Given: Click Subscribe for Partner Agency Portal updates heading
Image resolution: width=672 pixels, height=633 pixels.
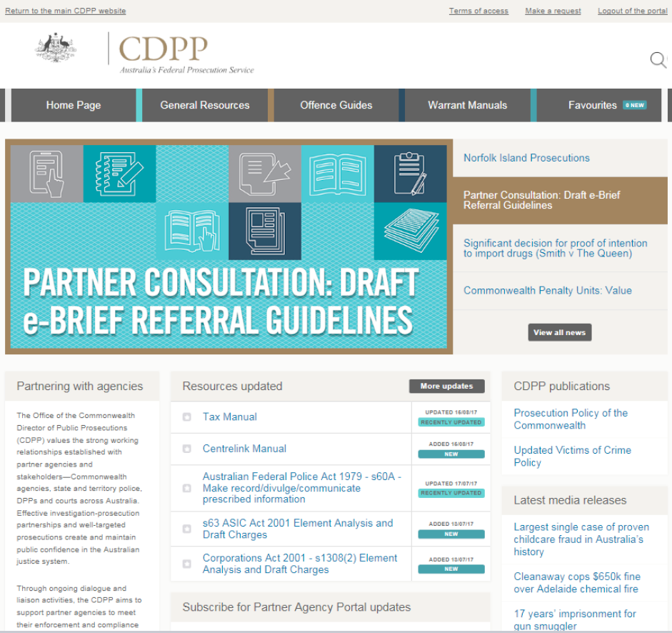Looking at the screenshot, I should coord(296,607).
